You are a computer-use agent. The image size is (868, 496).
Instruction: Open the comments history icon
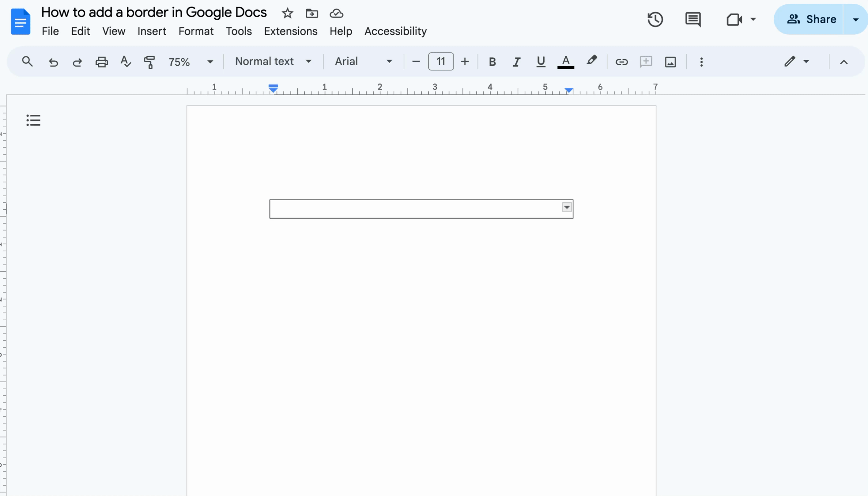click(x=693, y=19)
